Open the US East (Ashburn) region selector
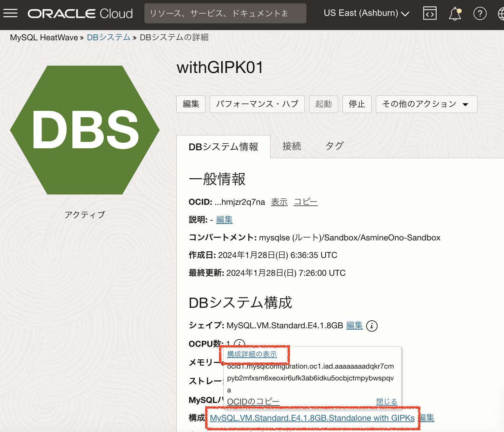The height and width of the screenshot is (432, 504). (367, 13)
